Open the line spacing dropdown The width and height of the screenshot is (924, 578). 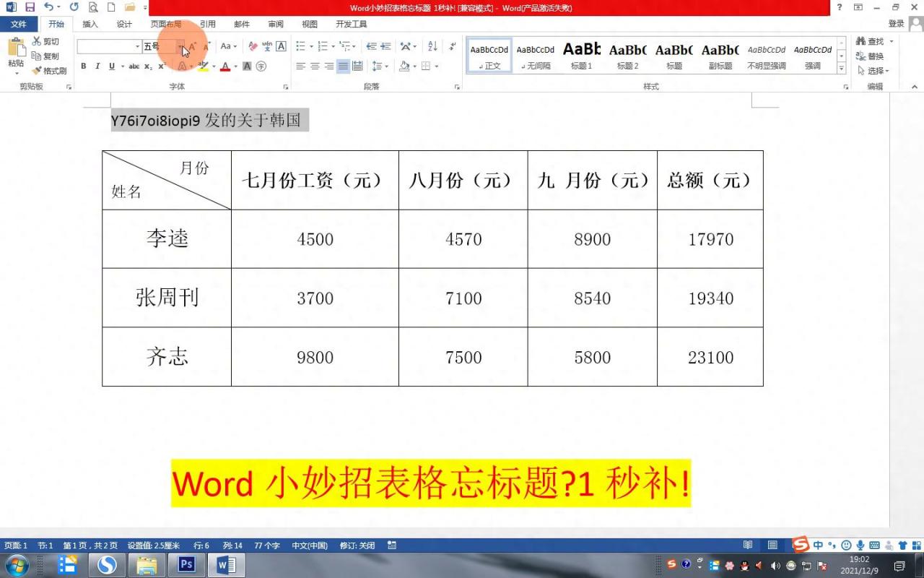387,66
